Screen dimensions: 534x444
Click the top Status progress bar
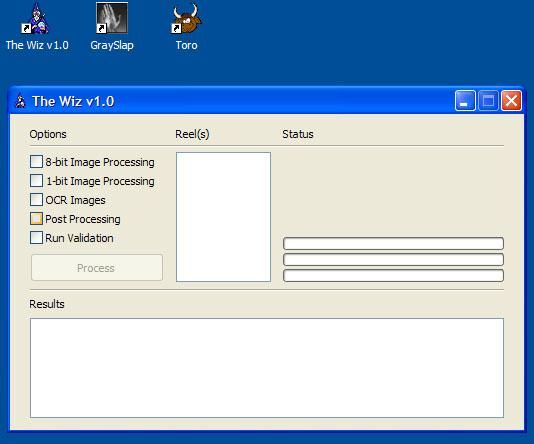[393, 243]
